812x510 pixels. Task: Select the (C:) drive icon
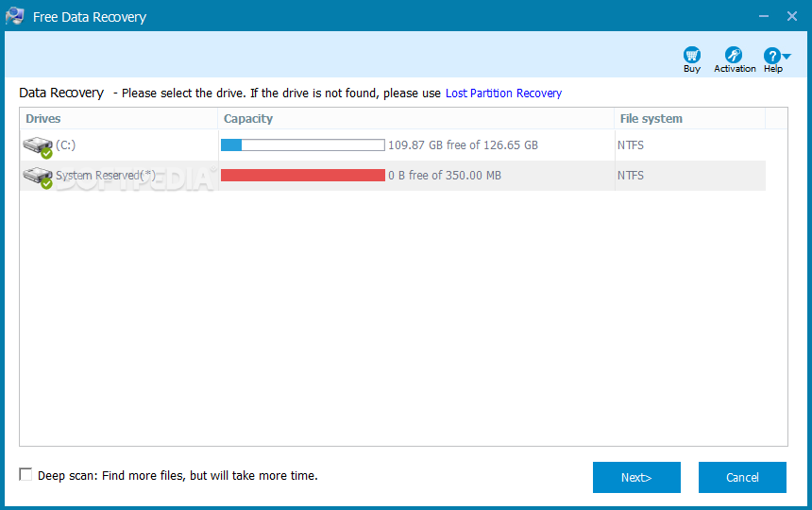click(x=38, y=147)
